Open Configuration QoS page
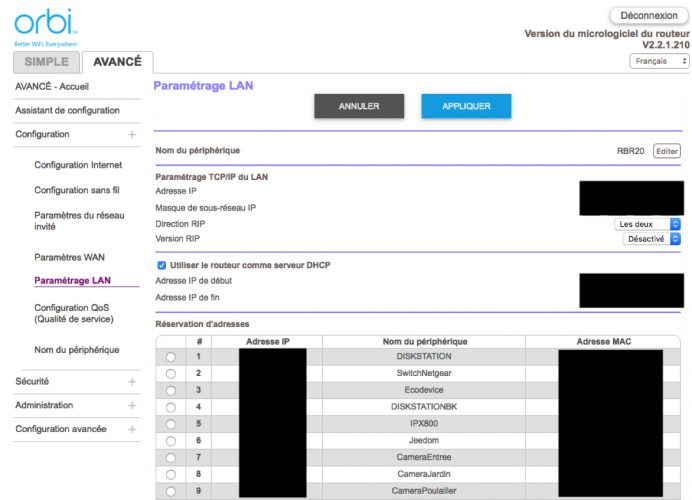The width and height of the screenshot is (692, 500). (x=74, y=313)
